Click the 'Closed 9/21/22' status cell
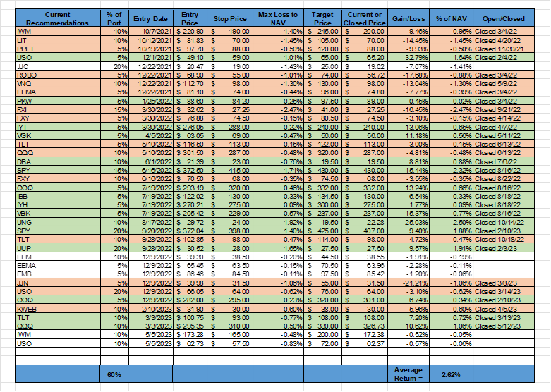Viewport: 551px width, 392px height. coord(504,109)
